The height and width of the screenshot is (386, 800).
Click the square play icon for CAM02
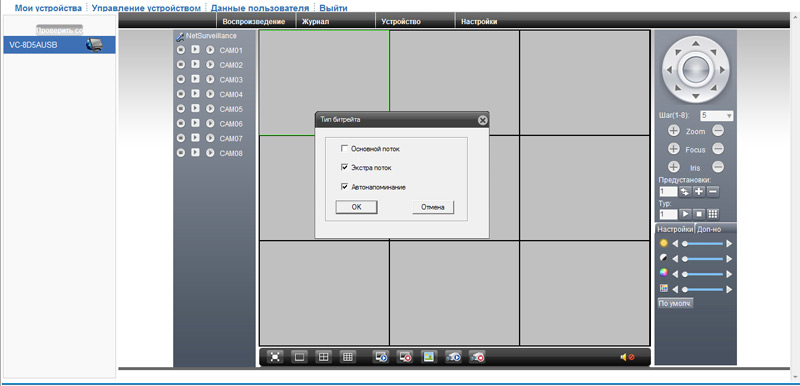coord(195,65)
